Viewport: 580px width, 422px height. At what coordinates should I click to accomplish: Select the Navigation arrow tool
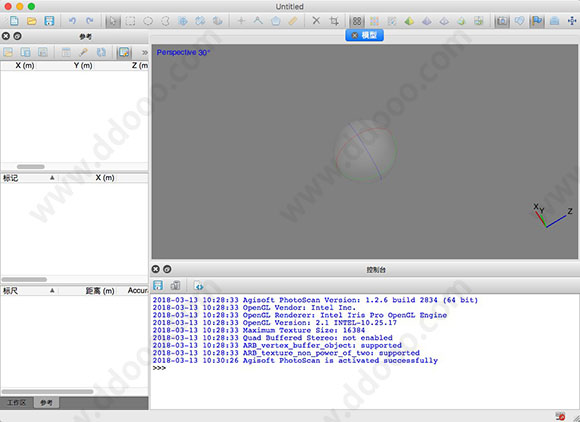click(x=113, y=21)
